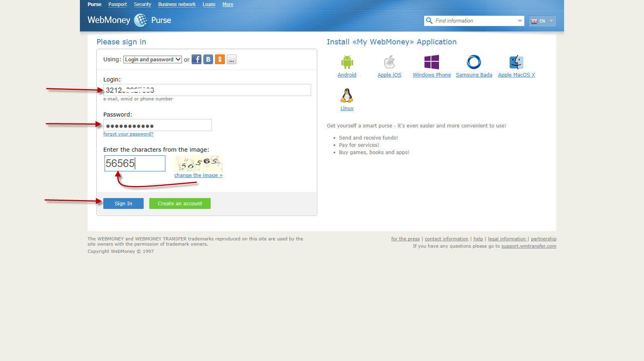The height and width of the screenshot is (361, 644).
Task: Open the Login and password method dropdown
Action: [x=153, y=59]
